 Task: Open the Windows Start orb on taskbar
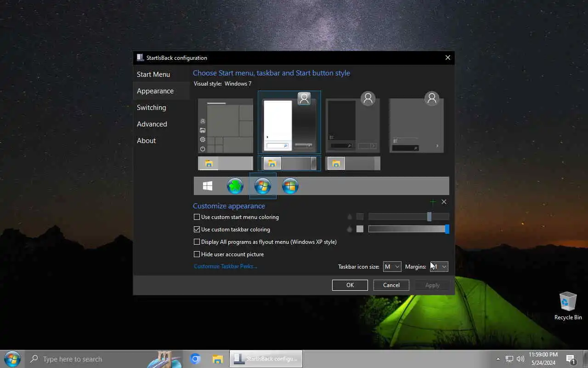point(12,359)
